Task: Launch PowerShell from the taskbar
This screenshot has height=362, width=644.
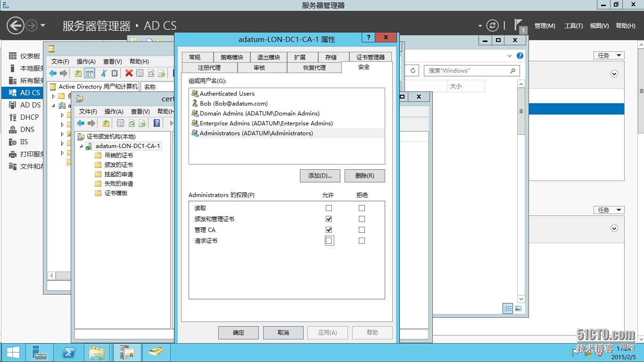Action: [x=69, y=353]
